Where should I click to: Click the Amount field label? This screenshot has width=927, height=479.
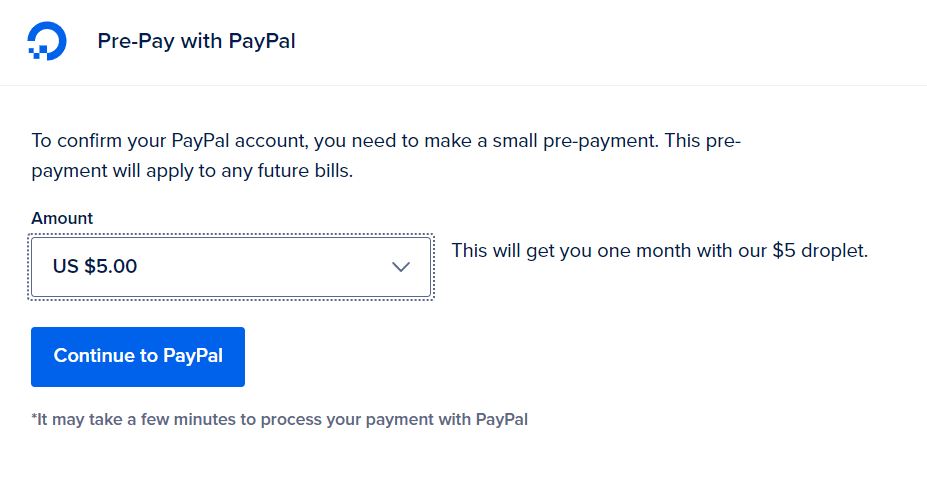[62, 218]
